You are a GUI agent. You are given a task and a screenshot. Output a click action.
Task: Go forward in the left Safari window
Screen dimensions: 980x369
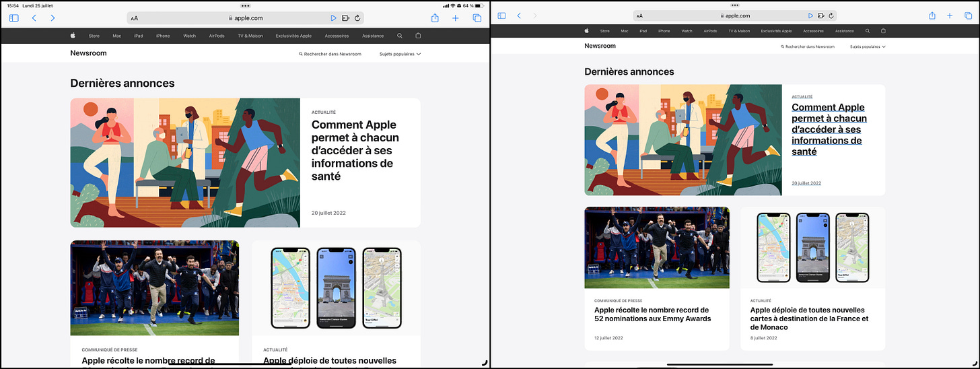pyautogui.click(x=53, y=18)
